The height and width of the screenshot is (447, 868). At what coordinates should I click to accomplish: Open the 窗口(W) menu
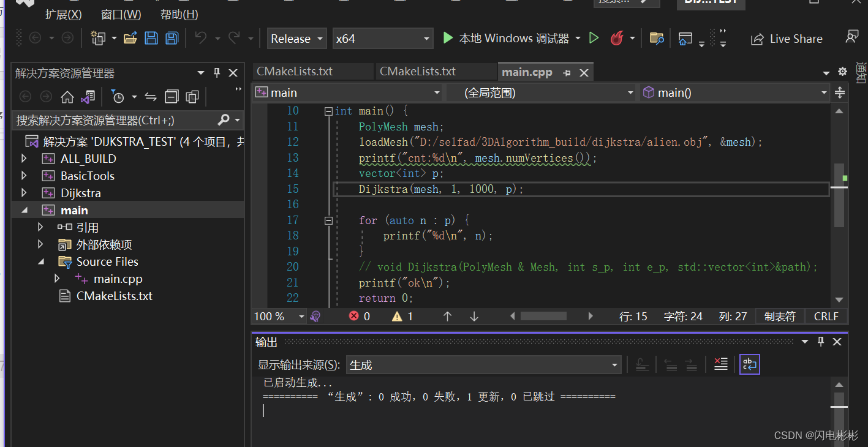tap(121, 14)
